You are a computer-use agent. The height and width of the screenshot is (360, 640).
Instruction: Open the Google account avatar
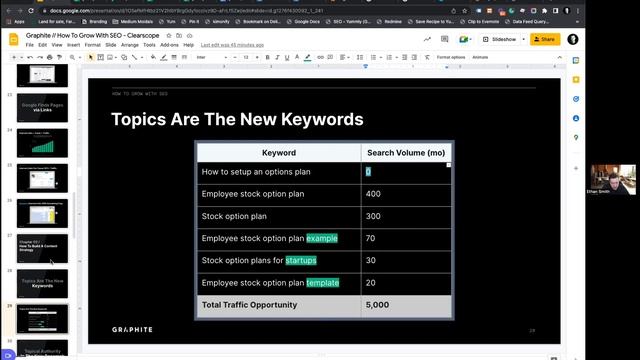(573, 39)
